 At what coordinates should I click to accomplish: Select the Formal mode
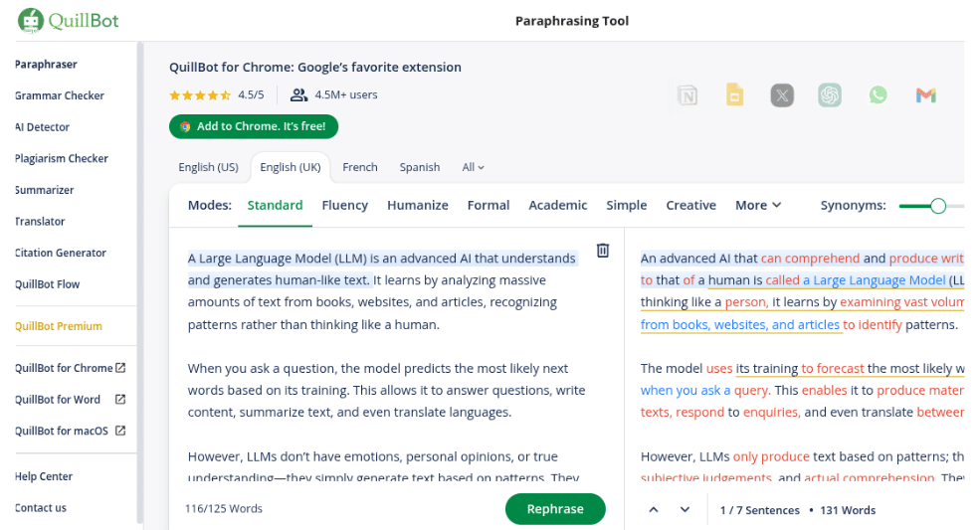pos(489,205)
